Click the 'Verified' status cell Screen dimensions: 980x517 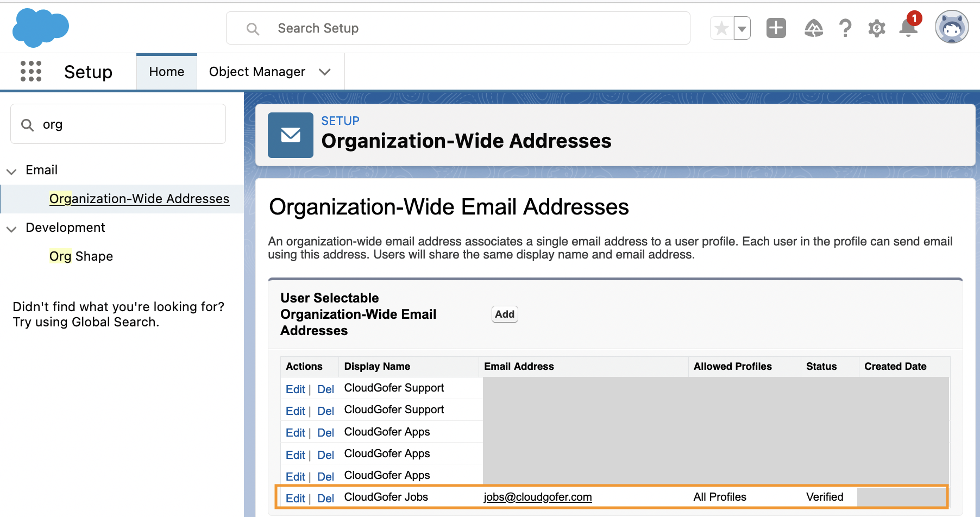tap(825, 497)
